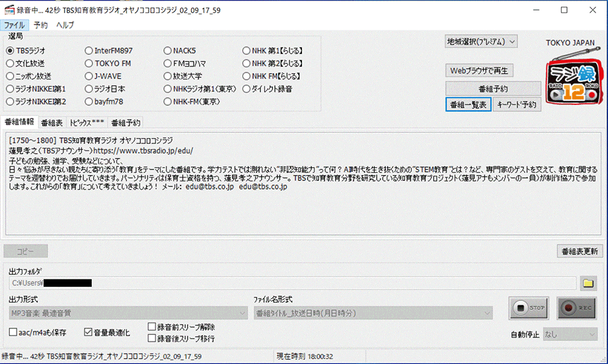The height and width of the screenshot is (364, 608).
Task: Select the 文化放送 station
Action: tap(26, 63)
